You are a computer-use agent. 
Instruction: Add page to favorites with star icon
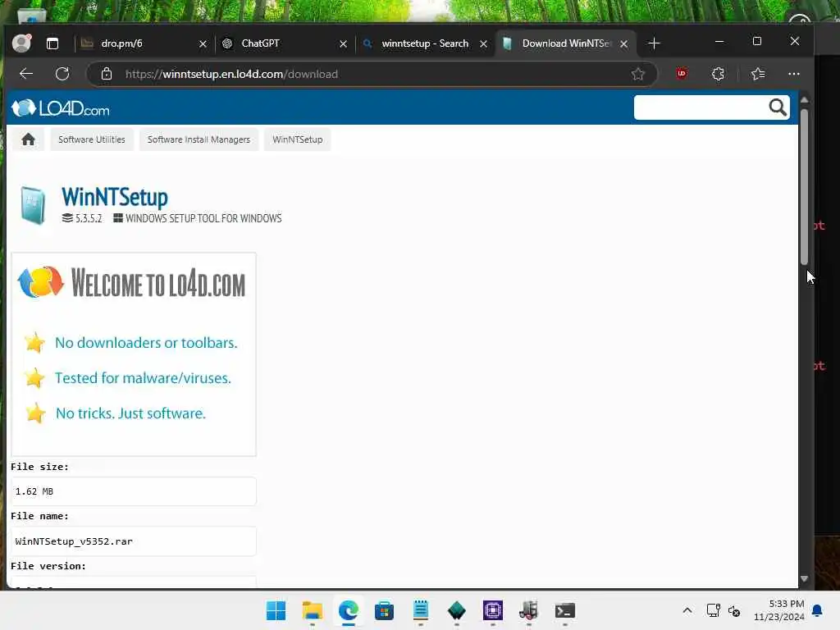click(x=637, y=74)
